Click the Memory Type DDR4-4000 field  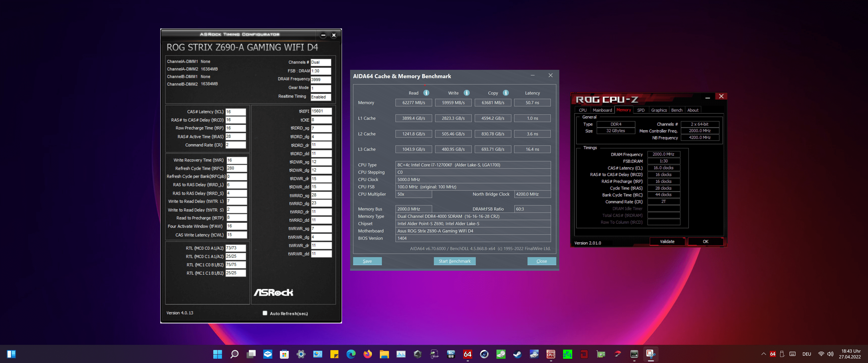point(473,216)
